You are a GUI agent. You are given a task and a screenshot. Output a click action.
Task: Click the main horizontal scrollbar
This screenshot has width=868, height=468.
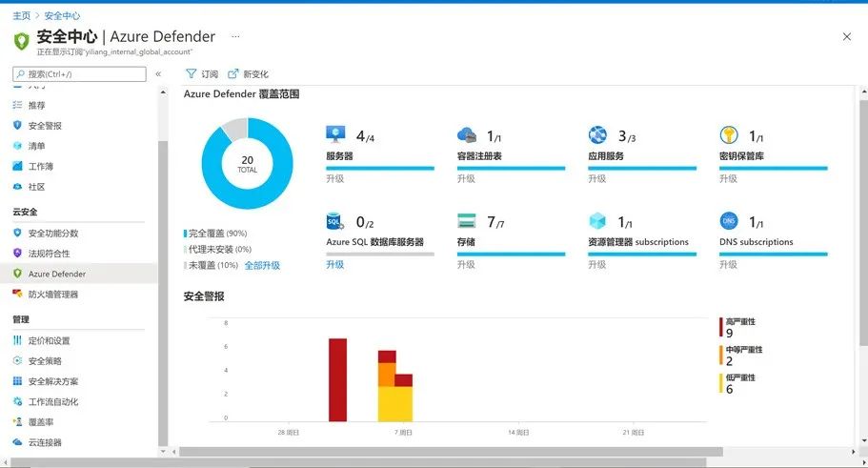click(451, 452)
